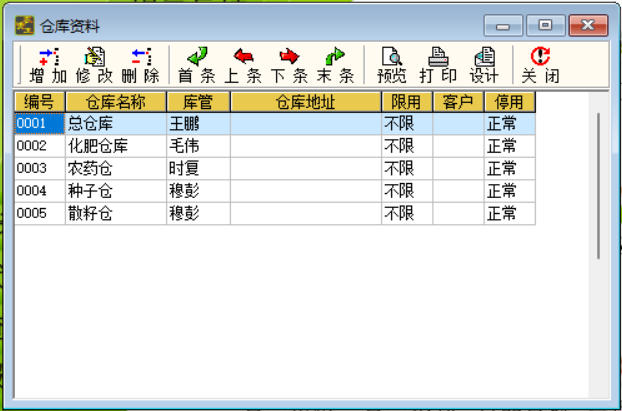Click the 增加 (add) toolbar icon
The height and width of the screenshot is (411, 622).
(x=48, y=65)
